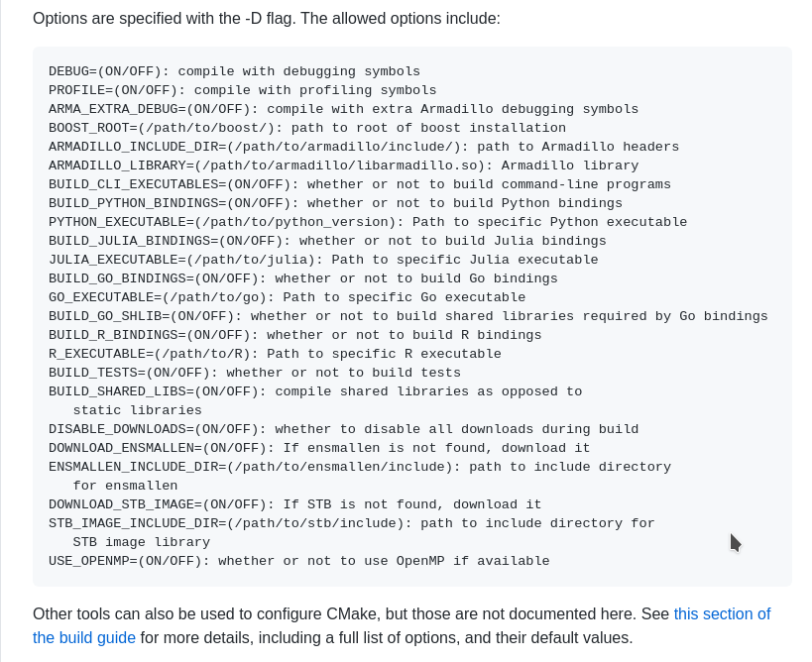Viewport: 812px width, 662px height.
Task: Click the BUILD_R_BINDINGS option line
Action: tap(295, 335)
